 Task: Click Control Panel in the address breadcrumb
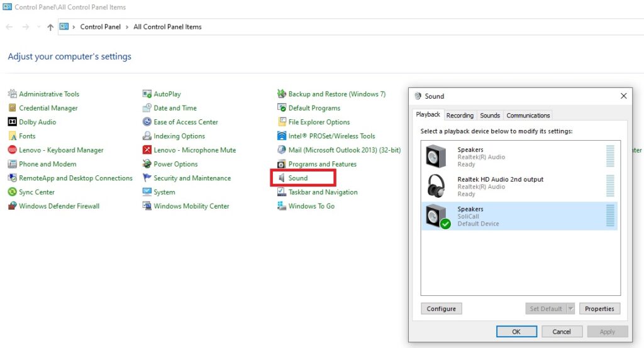pyautogui.click(x=100, y=26)
